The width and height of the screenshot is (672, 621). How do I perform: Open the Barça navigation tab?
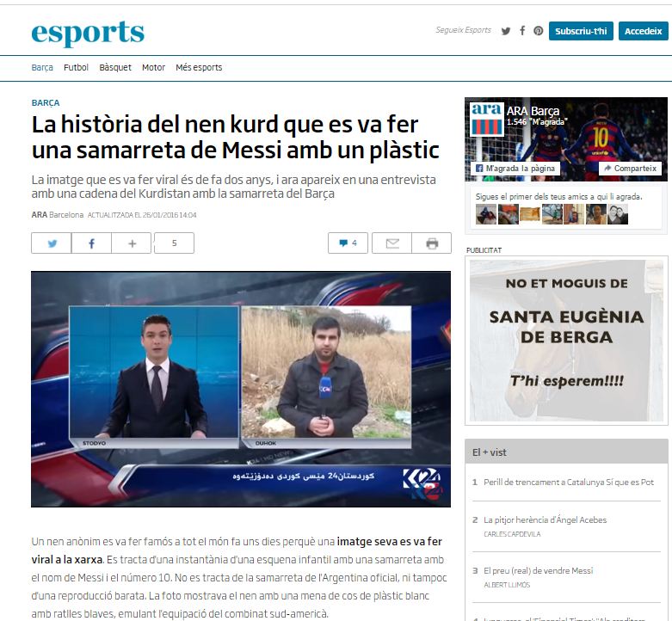42,67
